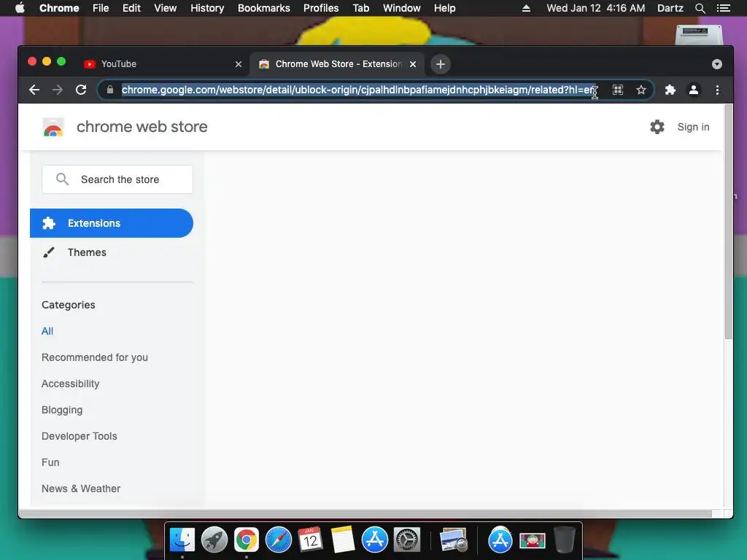The height and width of the screenshot is (560, 747).
Task: Open Notes from the Dock
Action: coord(343,540)
